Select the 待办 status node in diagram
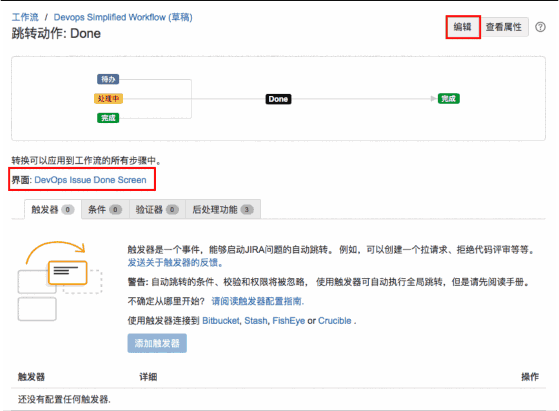Screen dimensions: 559x411 pyautogui.click(x=108, y=79)
